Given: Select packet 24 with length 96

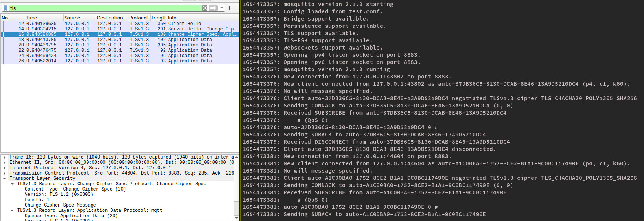Looking at the screenshot, I should [120, 56].
